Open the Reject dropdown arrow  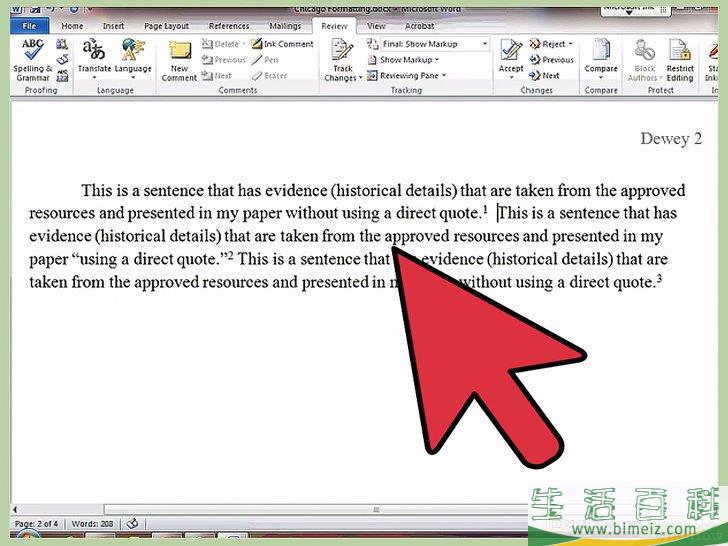point(570,44)
